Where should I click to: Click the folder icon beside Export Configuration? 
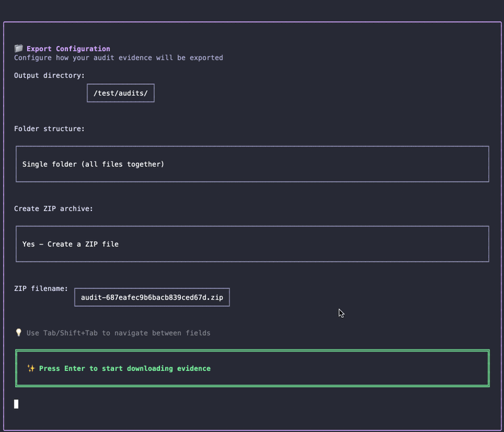[18, 48]
